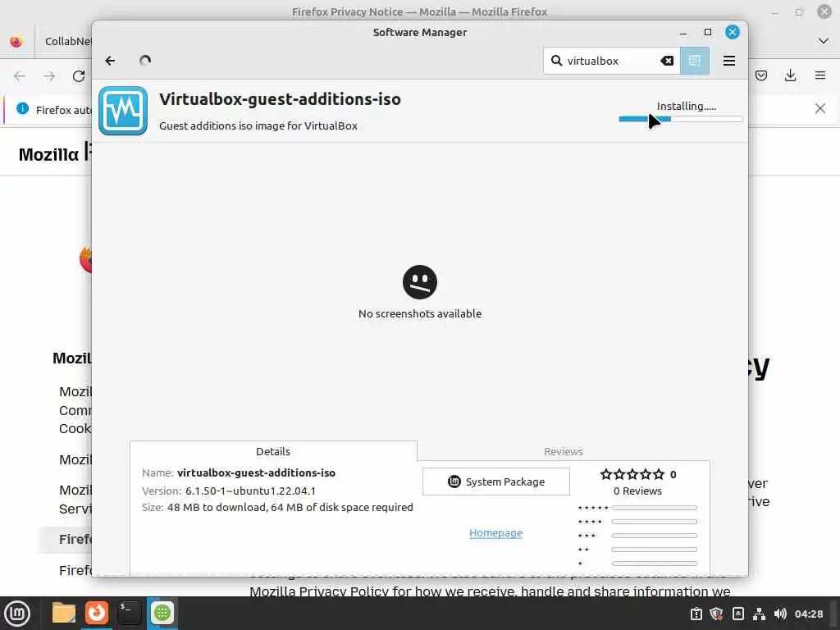Open the Linux Mint start menu

(16, 614)
